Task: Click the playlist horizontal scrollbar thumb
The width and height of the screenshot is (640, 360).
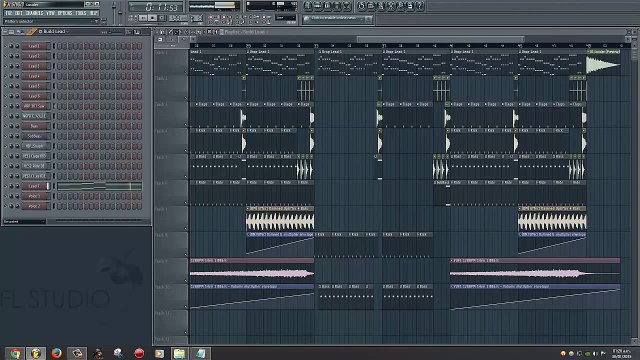Action: 440,40
